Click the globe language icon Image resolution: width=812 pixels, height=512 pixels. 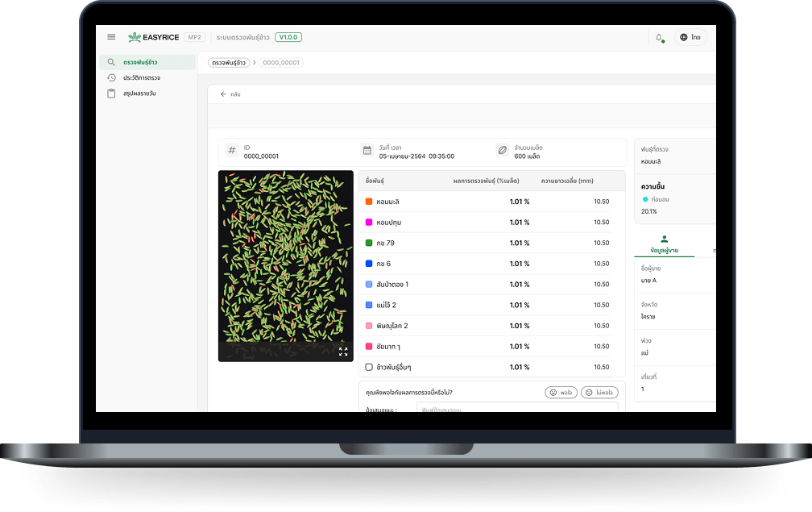pos(684,37)
